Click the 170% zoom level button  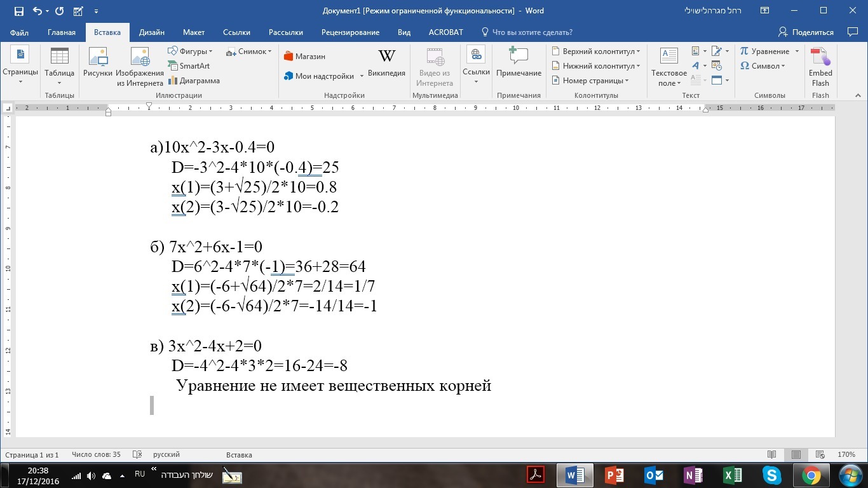(846, 455)
